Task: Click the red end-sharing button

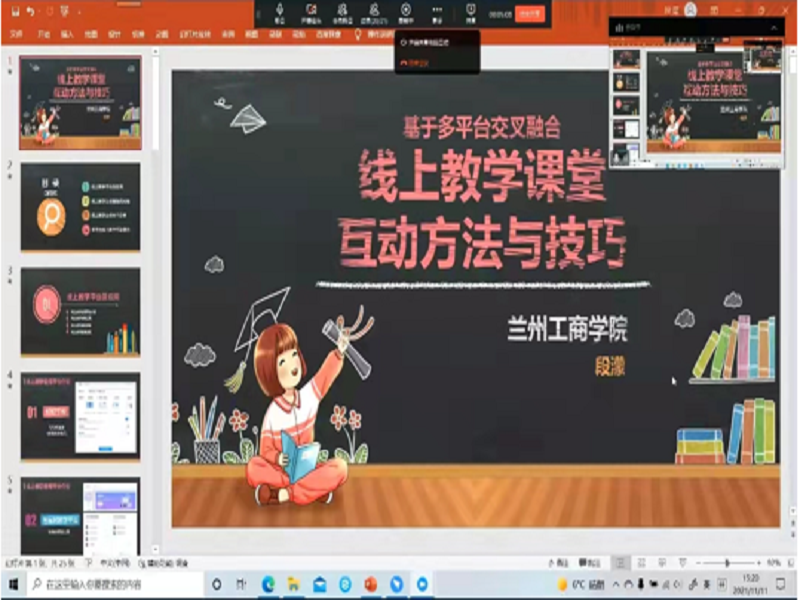Action: [530, 13]
